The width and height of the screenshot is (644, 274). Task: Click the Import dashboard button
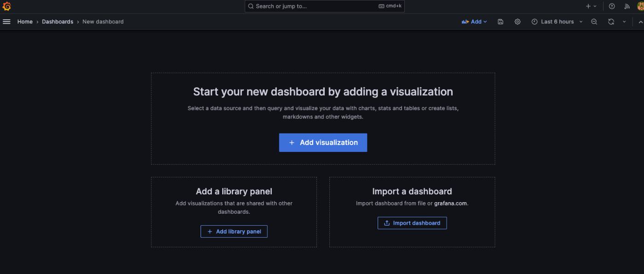pos(412,223)
